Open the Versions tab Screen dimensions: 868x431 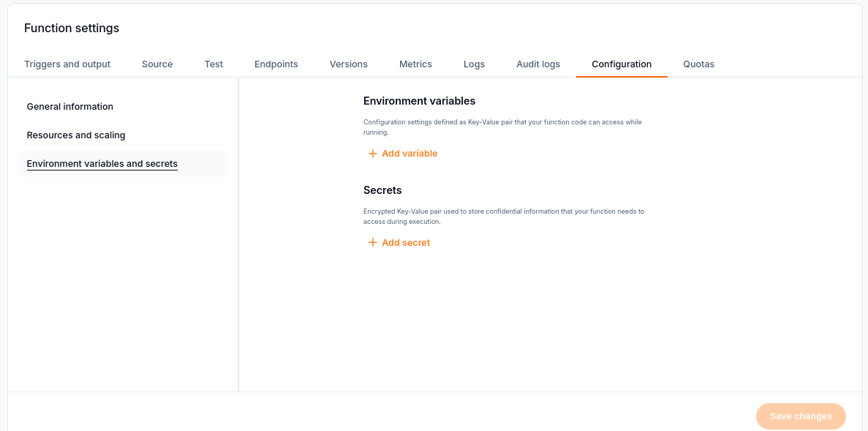[349, 64]
